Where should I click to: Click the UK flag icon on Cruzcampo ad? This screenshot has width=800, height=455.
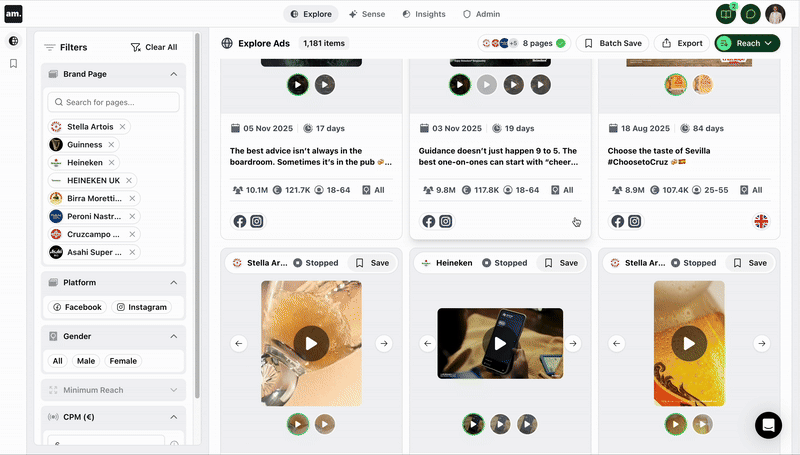pyautogui.click(x=761, y=221)
